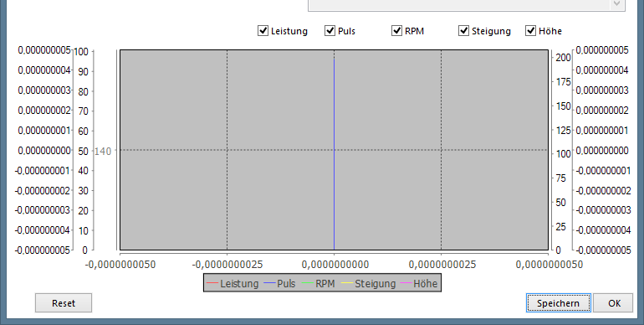This screenshot has width=644, height=325.
Task: Click the left axis value 90
Action: [x=84, y=71]
